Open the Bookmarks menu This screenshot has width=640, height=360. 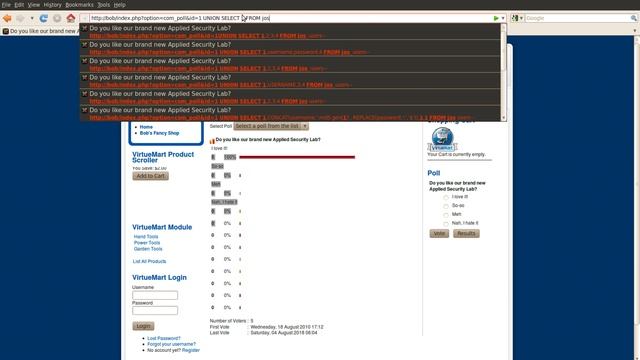click(x=79, y=5)
